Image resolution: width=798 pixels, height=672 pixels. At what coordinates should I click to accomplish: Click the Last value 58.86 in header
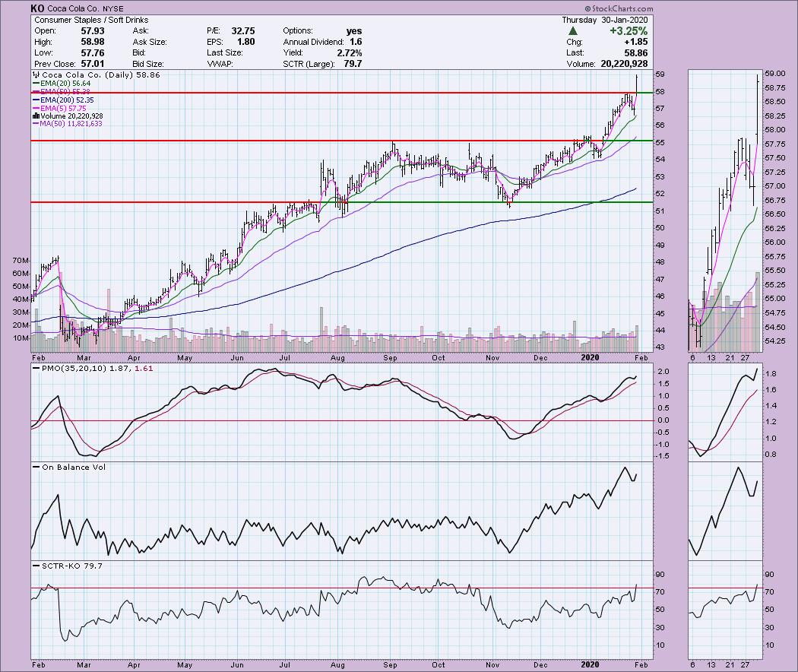coord(636,53)
